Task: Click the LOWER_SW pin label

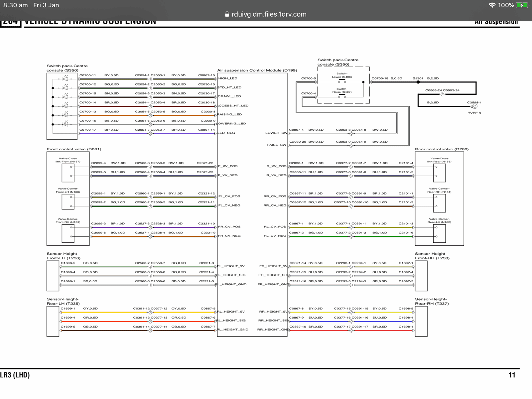Action: point(276,133)
